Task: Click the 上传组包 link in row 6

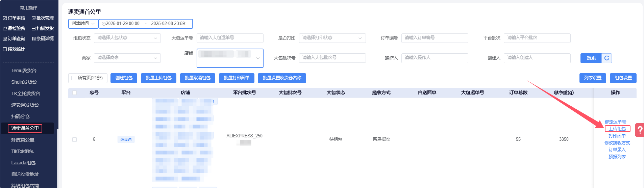Action: click(x=617, y=129)
